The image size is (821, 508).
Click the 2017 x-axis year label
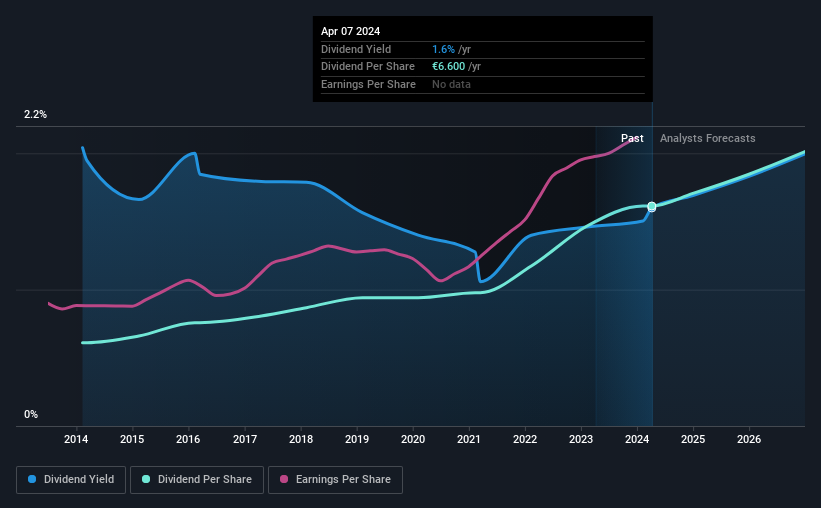tap(245, 439)
